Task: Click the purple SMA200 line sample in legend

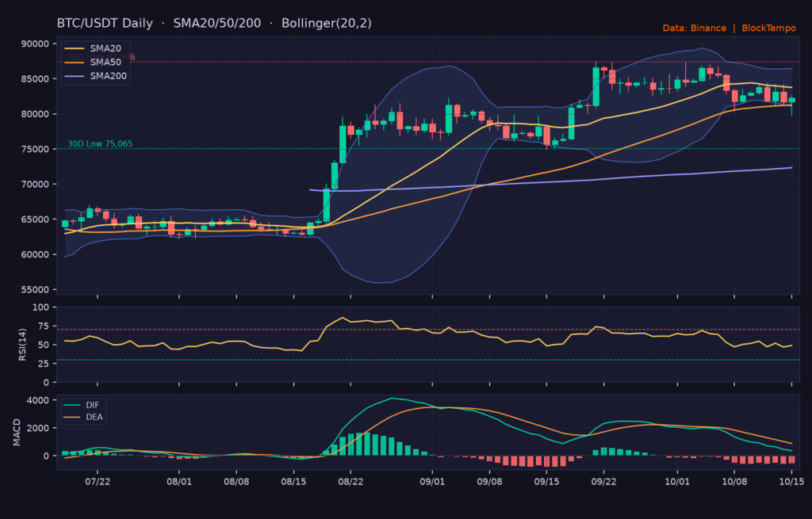Action: tap(74, 76)
